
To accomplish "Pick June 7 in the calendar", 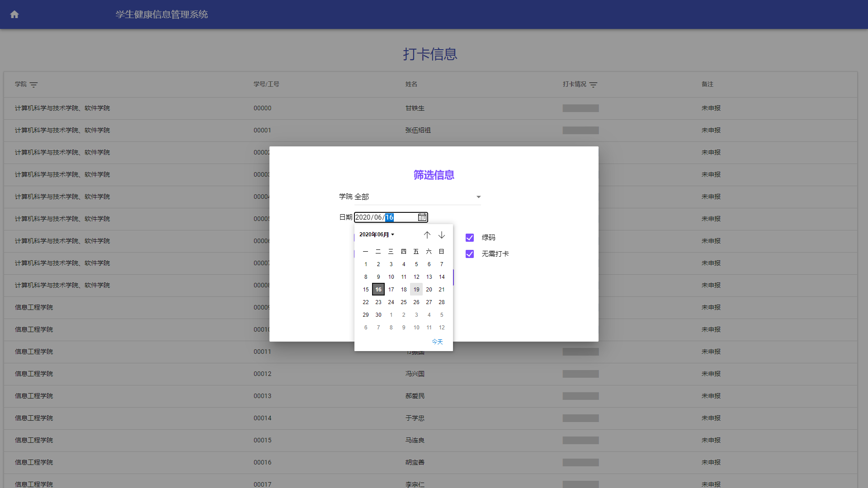I will (x=442, y=264).
